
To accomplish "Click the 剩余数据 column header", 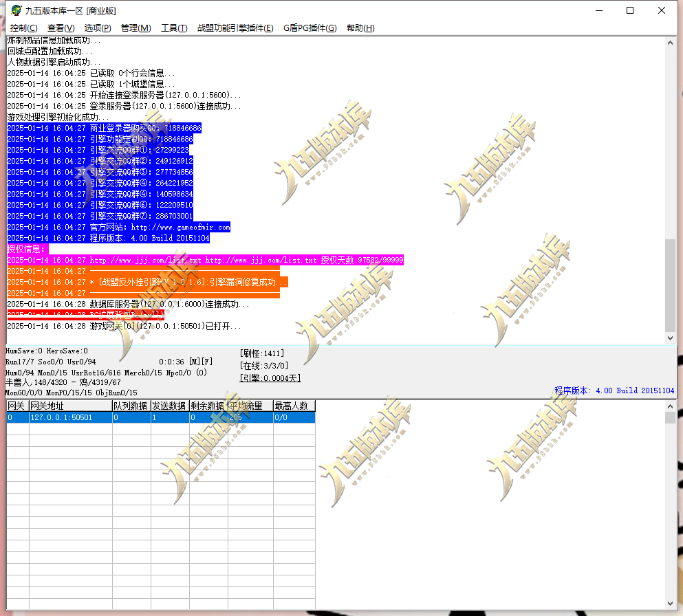I will pos(208,406).
